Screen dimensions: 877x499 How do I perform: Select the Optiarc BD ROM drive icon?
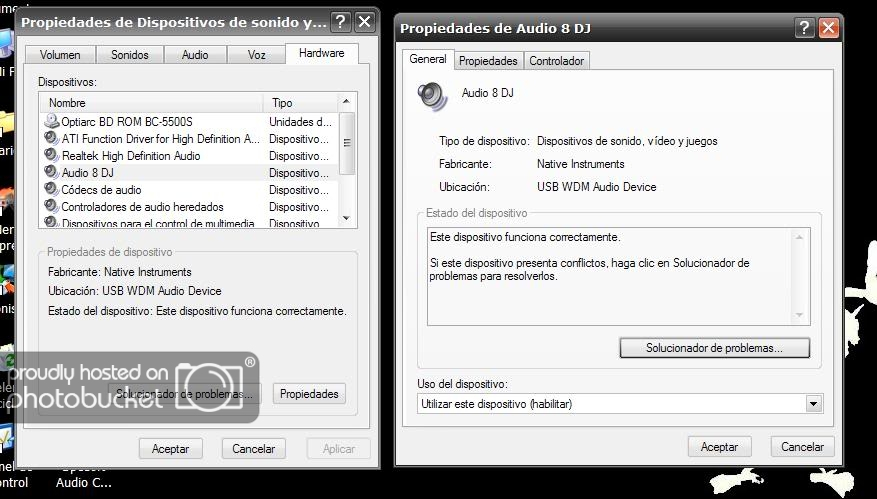[52, 121]
